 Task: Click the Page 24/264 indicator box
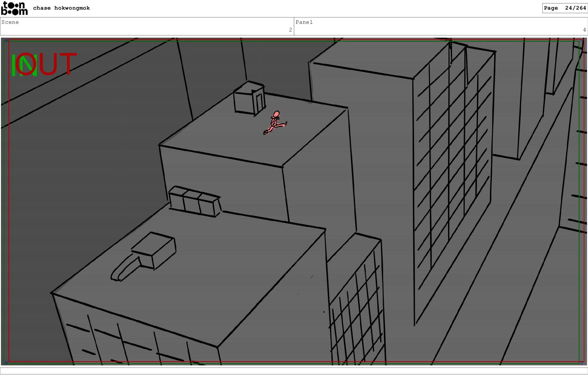[565, 8]
